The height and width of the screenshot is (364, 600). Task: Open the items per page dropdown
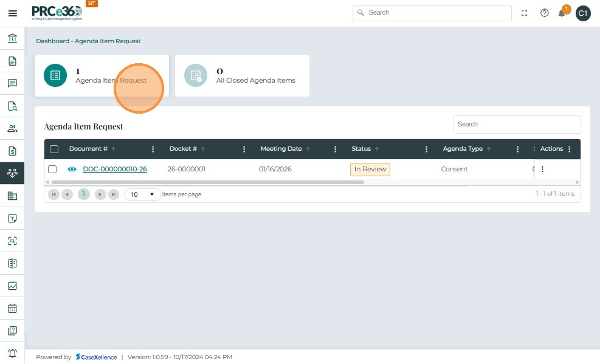tap(142, 194)
